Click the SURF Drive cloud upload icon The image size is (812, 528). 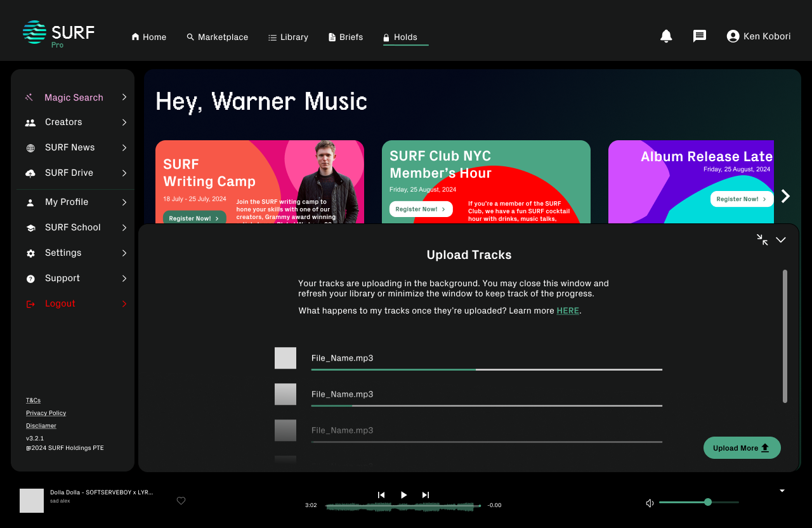click(x=30, y=173)
